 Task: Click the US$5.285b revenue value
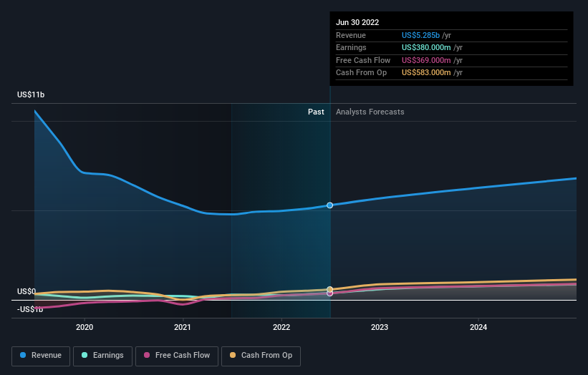(x=420, y=35)
